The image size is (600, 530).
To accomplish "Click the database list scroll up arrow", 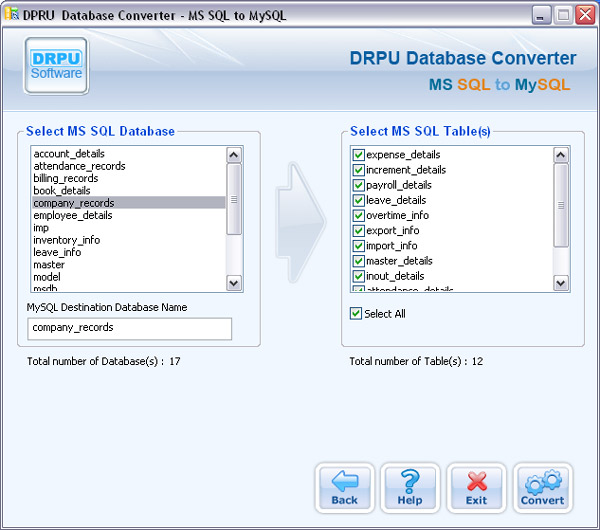I will [234, 155].
